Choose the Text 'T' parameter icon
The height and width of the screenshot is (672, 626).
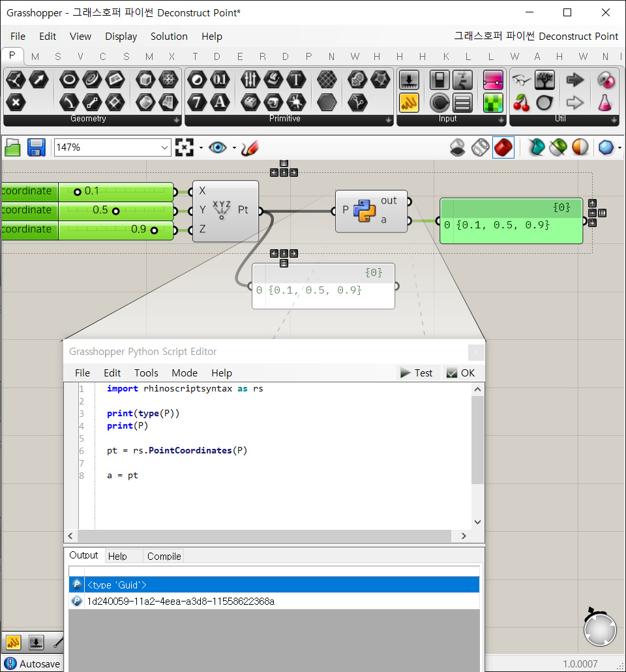pos(296,80)
